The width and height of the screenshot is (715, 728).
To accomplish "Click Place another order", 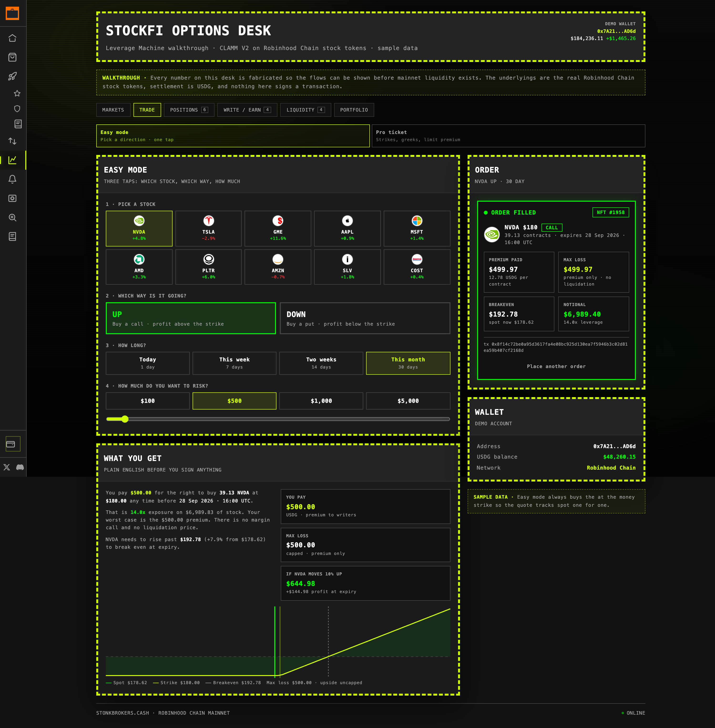I will 556,366.
